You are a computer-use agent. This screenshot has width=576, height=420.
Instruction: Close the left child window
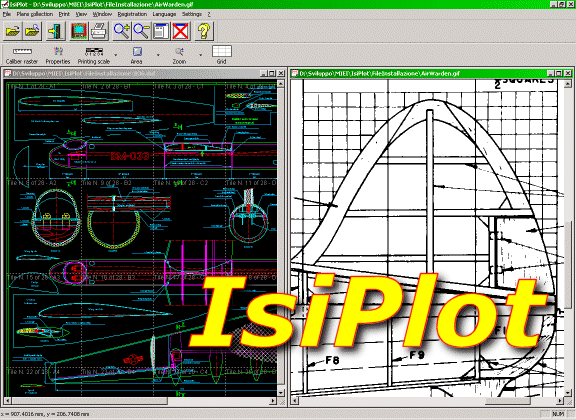[281, 73]
